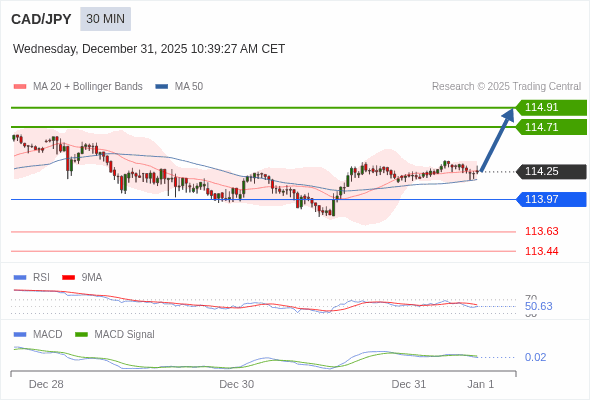Click the 'MA 20 + Bollinger Bands' legend label
Screen dimensions: 590x400
(88, 87)
